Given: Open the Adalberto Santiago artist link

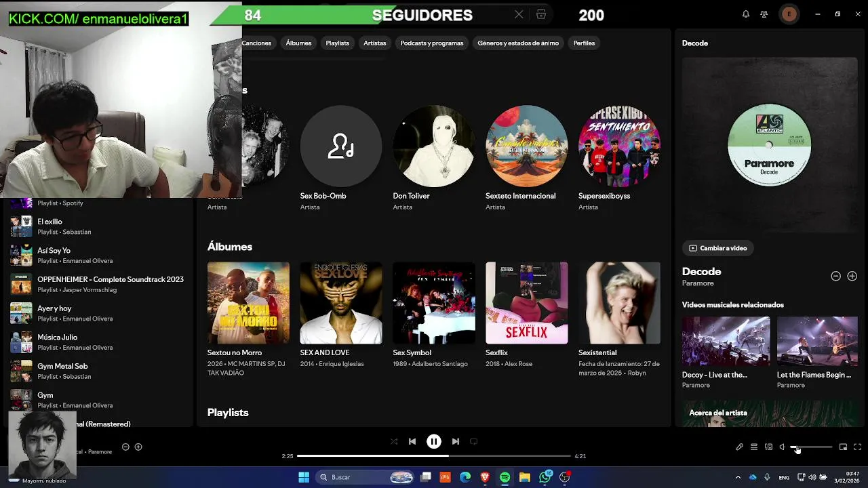Looking at the screenshot, I should (440, 364).
